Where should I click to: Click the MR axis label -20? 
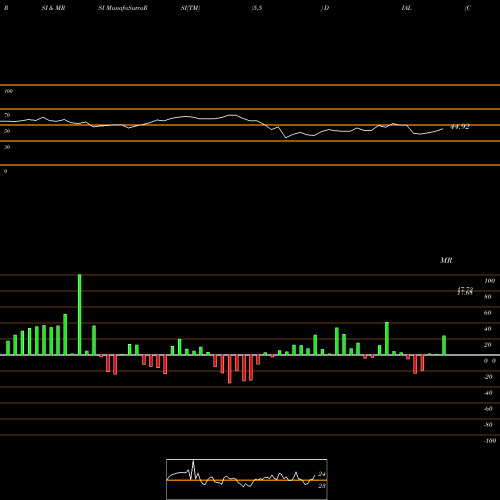(488, 377)
